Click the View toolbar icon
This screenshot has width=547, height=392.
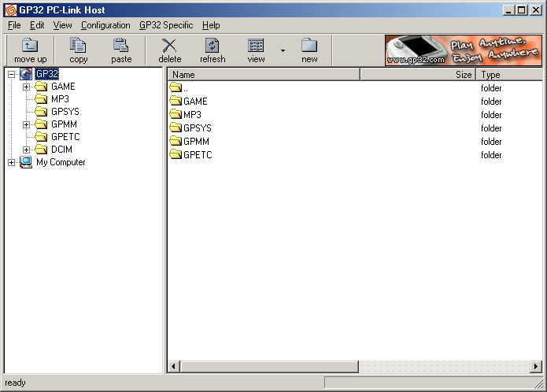click(256, 46)
